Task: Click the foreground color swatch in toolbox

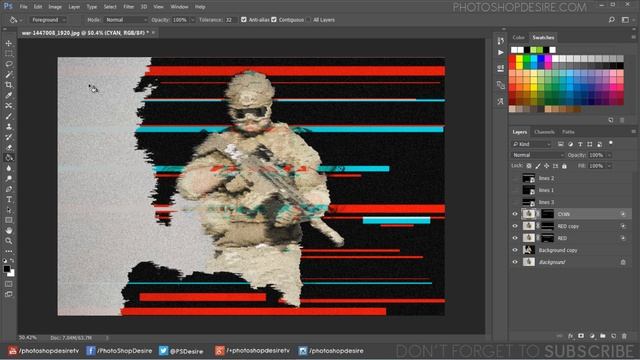Action: [x=7, y=269]
